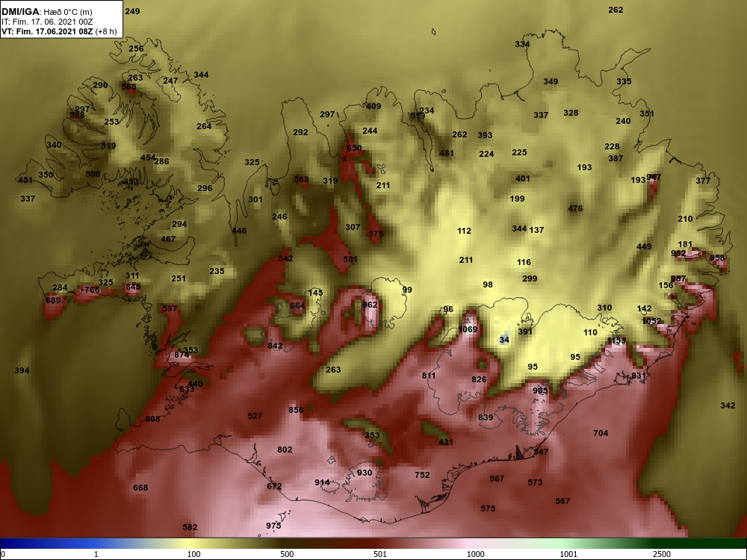Click the value 538 on the map
747x560 pixels.
(77, 115)
